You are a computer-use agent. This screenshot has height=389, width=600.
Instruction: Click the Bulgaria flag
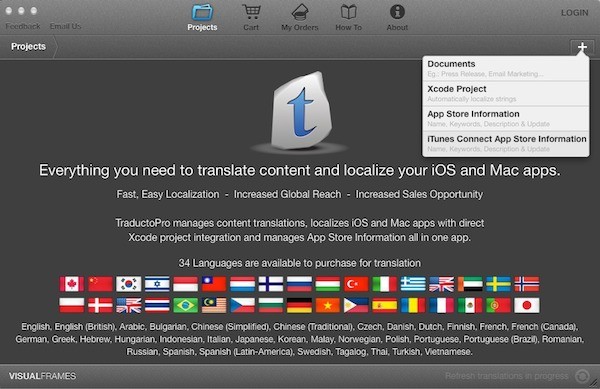(x=271, y=306)
